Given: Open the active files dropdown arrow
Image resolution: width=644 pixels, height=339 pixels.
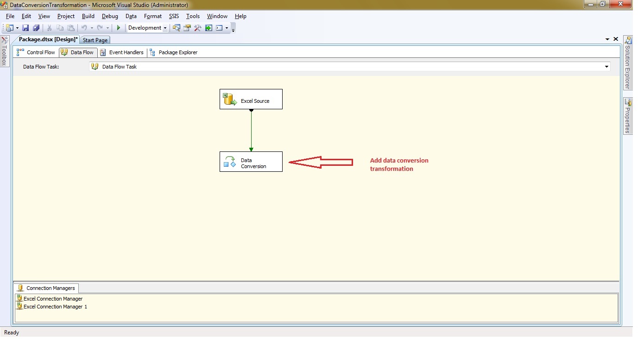Looking at the screenshot, I should pos(607,40).
